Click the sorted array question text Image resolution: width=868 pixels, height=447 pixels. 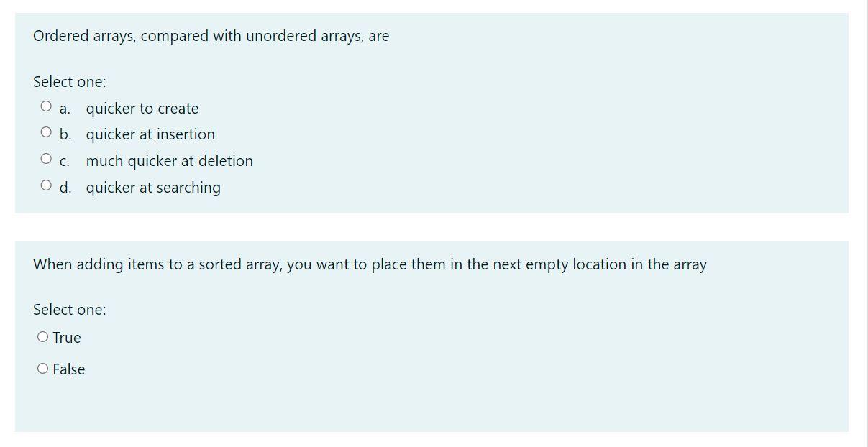370,264
